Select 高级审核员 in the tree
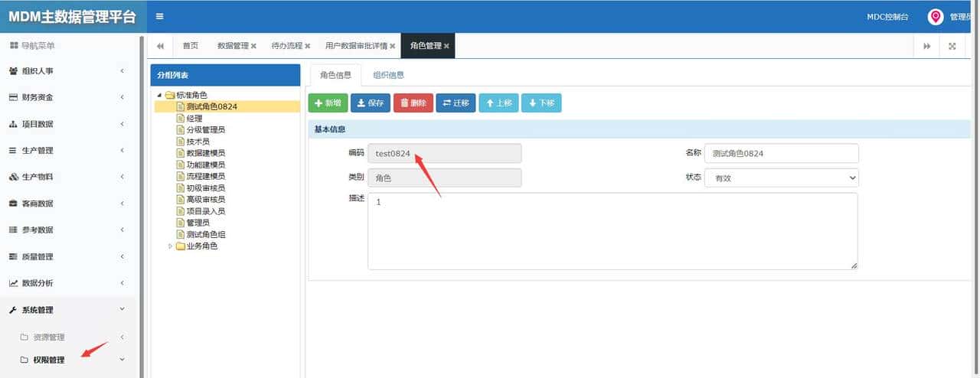This screenshot has width=980, height=378. pos(206,199)
